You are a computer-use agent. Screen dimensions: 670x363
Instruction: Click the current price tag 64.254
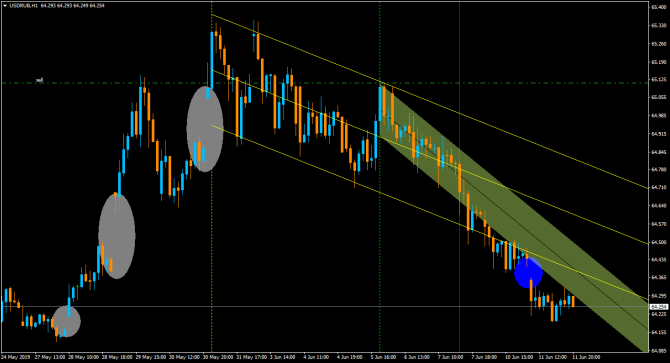click(x=659, y=307)
